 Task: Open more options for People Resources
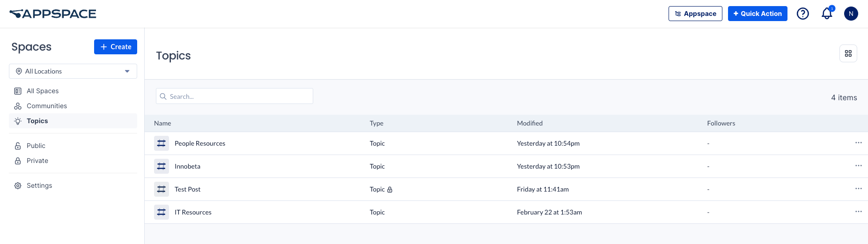pyautogui.click(x=859, y=143)
